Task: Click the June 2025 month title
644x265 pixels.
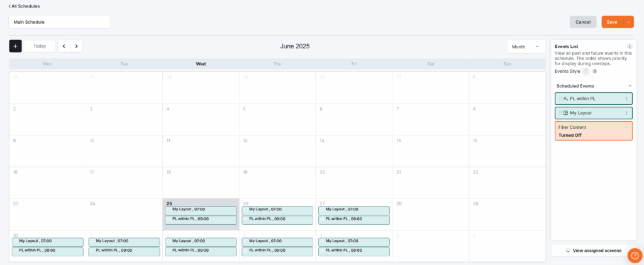Action: [295, 46]
